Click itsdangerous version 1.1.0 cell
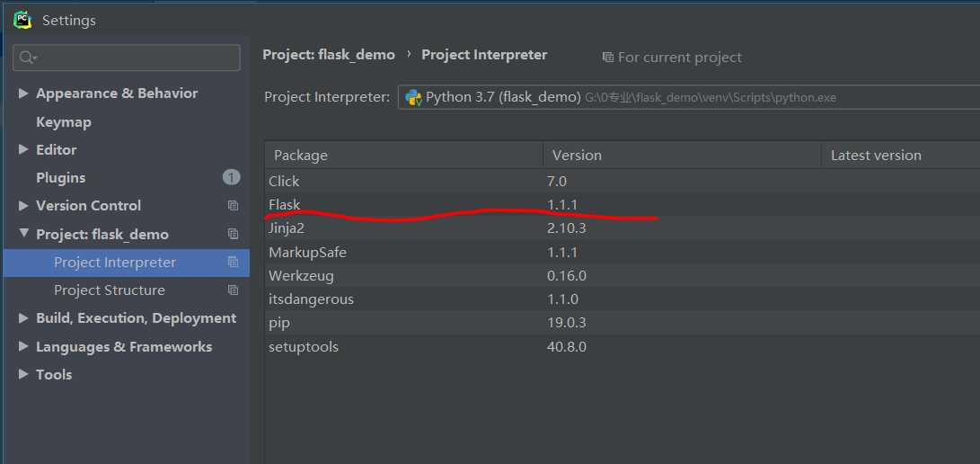The width and height of the screenshot is (980, 464). (x=562, y=299)
